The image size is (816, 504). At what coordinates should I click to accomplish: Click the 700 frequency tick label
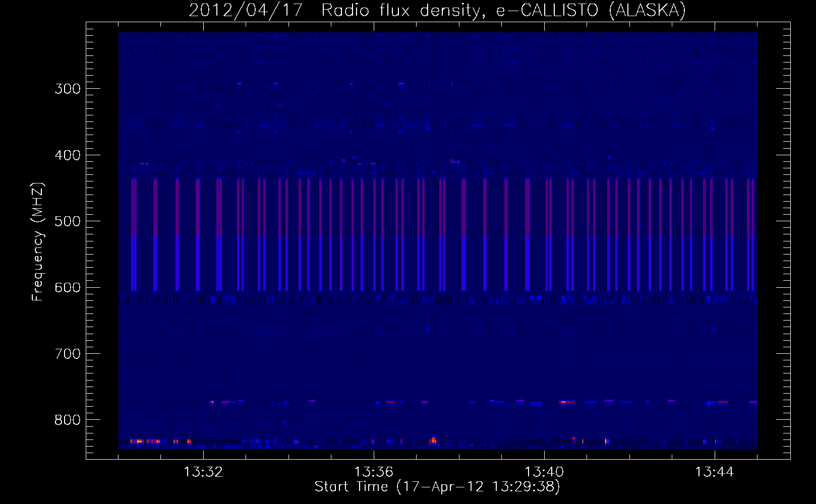pyautogui.click(x=68, y=354)
